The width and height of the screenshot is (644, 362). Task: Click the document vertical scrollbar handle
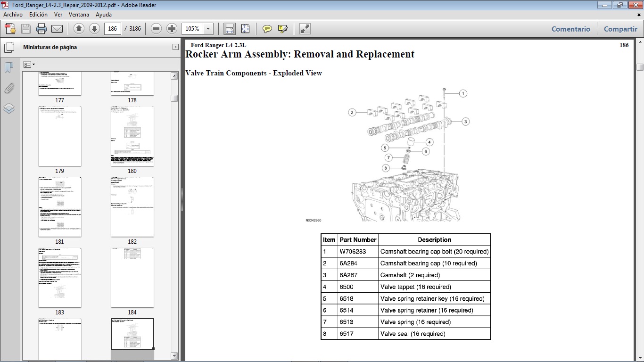(640, 67)
